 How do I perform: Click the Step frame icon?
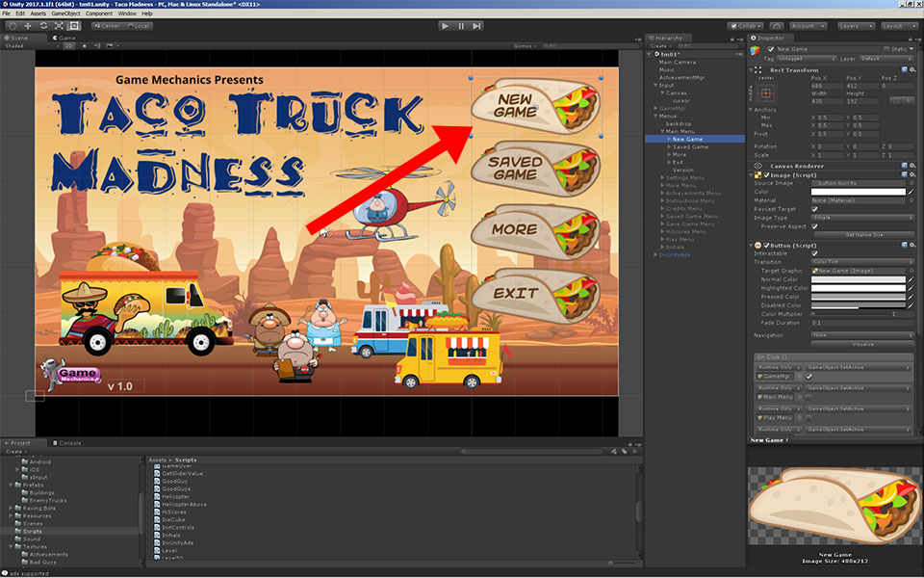(x=475, y=26)
